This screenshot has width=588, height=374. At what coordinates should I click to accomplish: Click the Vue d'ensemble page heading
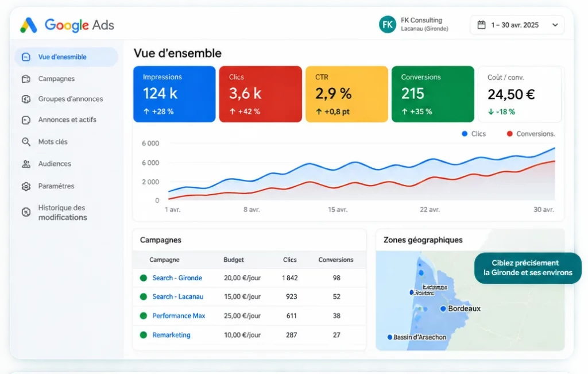coord(177,53)
